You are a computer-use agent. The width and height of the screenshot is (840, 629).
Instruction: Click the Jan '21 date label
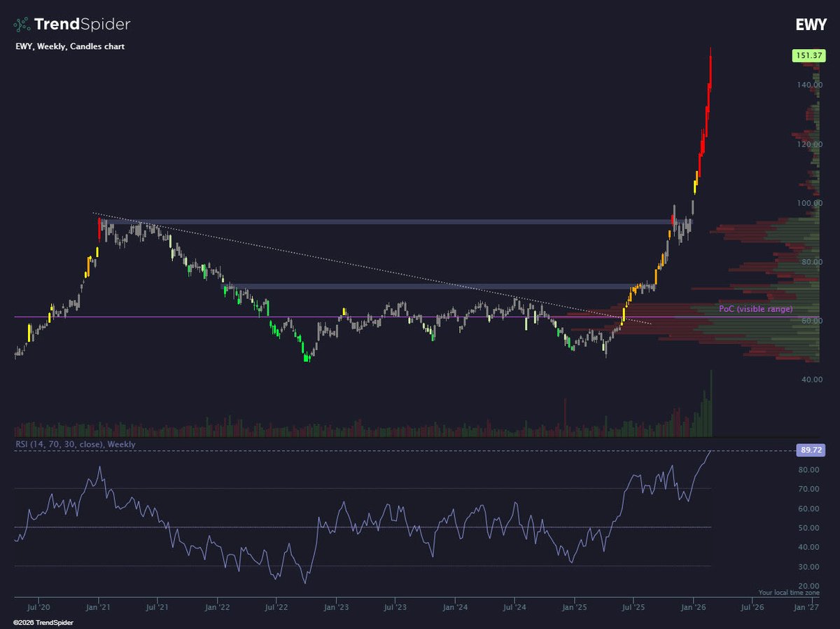click(99, 609)
